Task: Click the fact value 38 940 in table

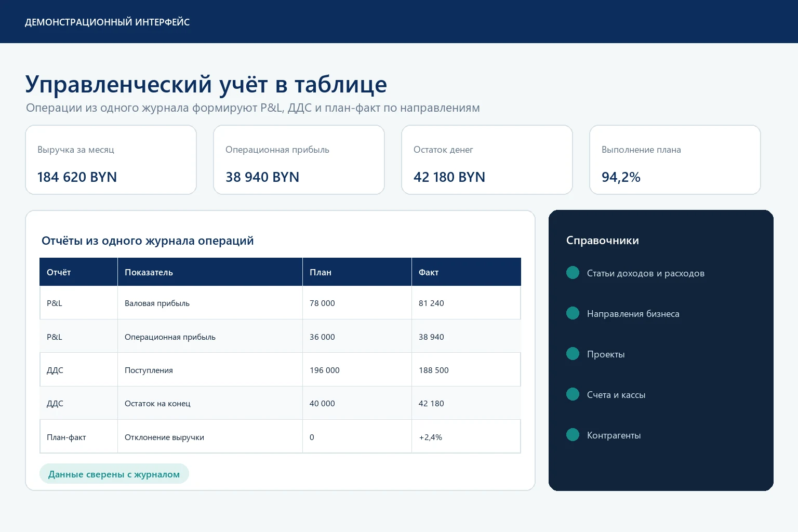Action: 431,337
